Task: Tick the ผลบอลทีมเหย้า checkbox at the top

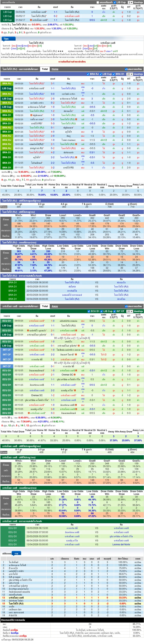Action: (x=98, y=3)
